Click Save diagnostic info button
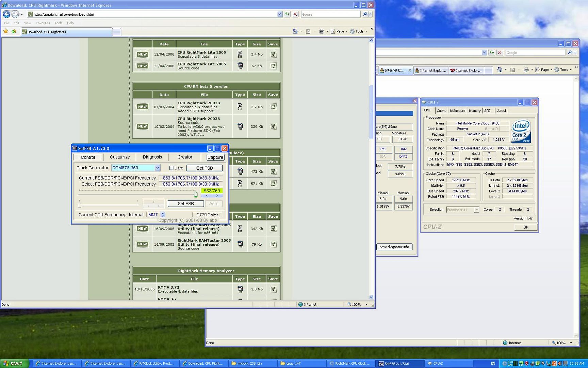Image resolution: width=588 pixels, height=368 pixels. pos(394,247)
